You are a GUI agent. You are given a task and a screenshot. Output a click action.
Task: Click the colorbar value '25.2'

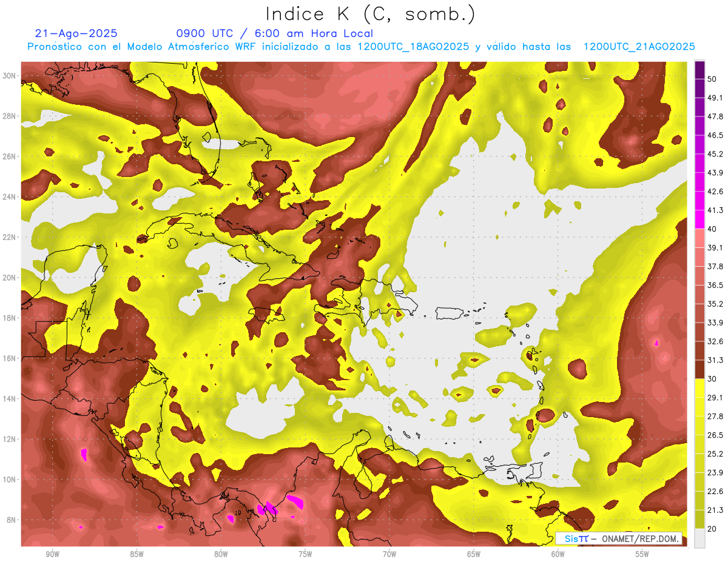(x=715, y=454)
